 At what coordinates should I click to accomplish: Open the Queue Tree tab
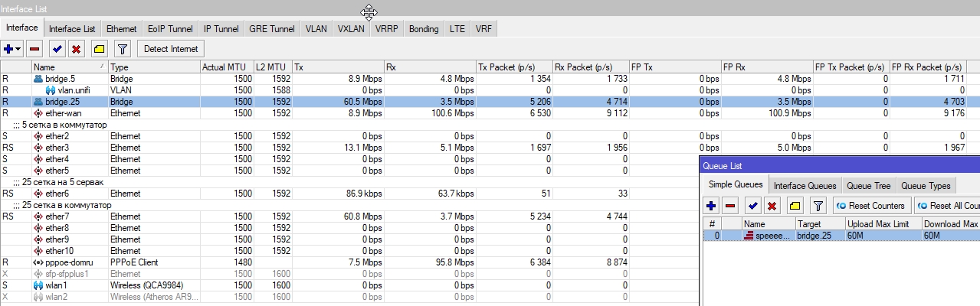coord(868,185)
